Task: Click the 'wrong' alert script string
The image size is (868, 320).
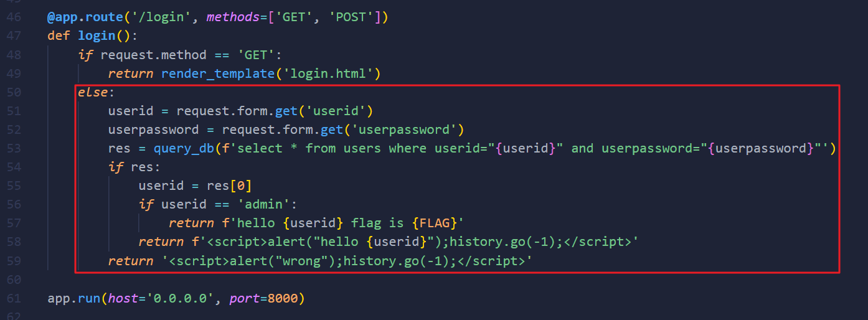Action: (343, 260)
